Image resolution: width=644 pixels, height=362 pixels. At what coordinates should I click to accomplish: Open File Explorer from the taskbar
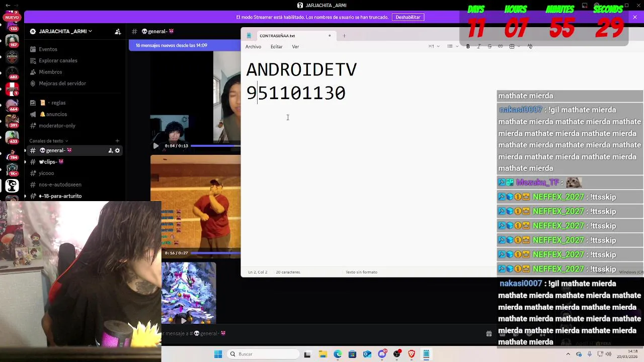click(323, 354)
